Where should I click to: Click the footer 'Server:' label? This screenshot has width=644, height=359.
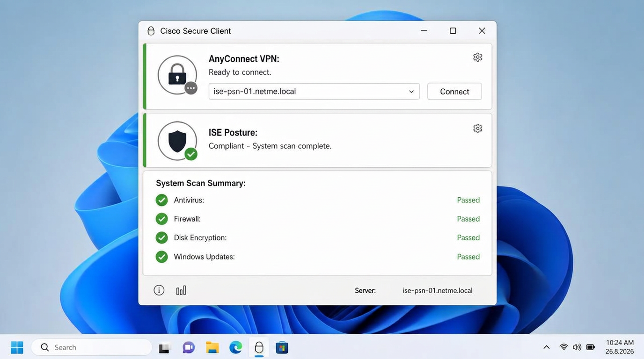click(x=365, y=290)
